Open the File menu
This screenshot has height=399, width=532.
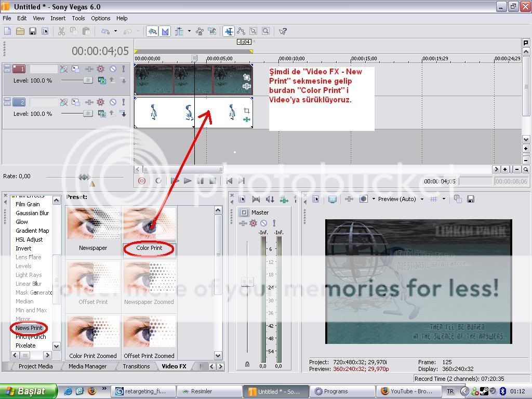click(x=7, y=18)
